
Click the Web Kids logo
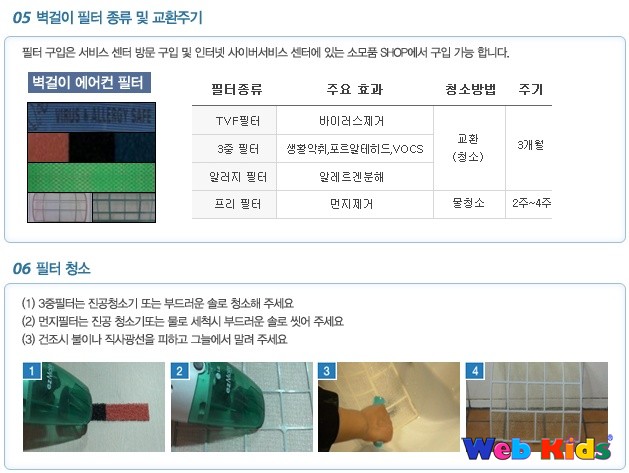(x=537, y=448)
